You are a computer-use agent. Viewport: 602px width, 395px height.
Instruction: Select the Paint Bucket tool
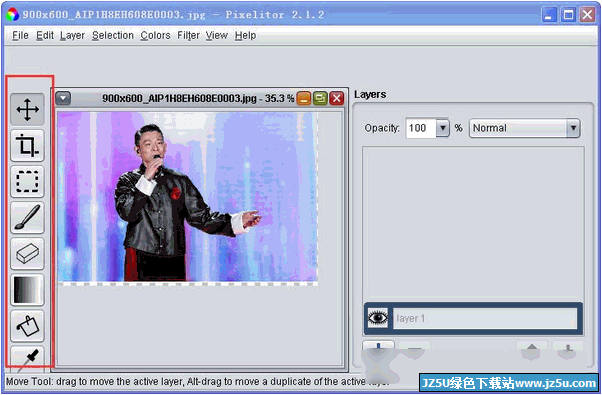click(27, 326)
